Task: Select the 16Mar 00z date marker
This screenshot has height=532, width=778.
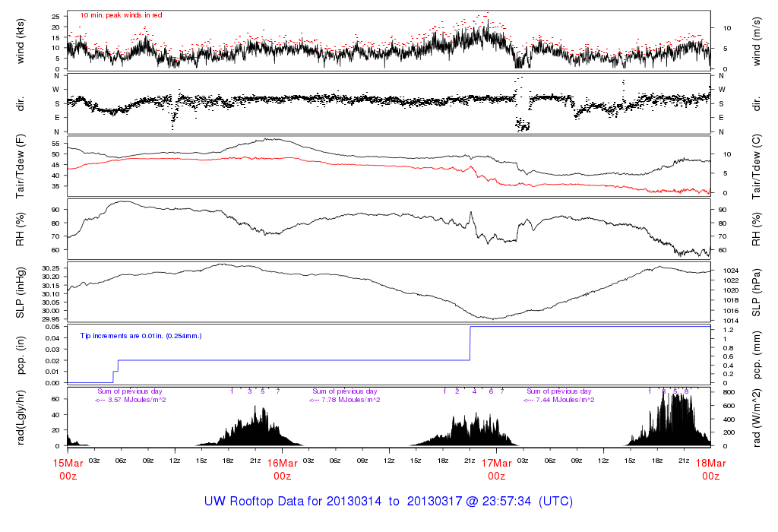Action: pos(282,469)
